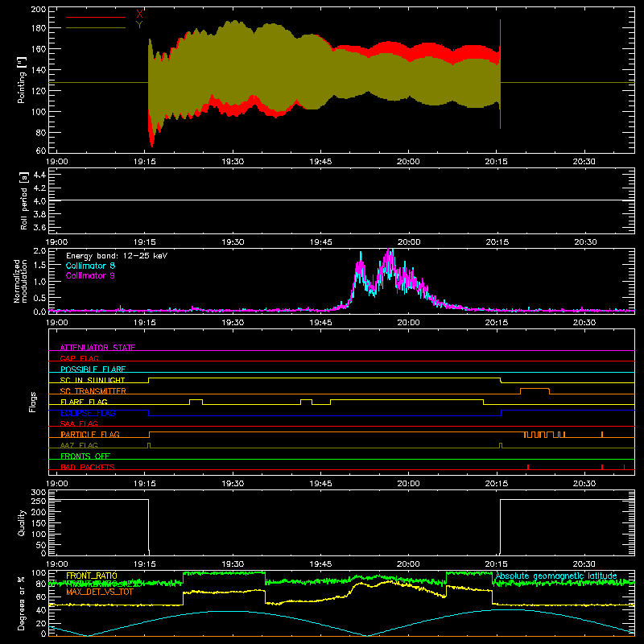Select the Y legend label
Viewport: 644px width, 644px height.
(x=139, y=25)
